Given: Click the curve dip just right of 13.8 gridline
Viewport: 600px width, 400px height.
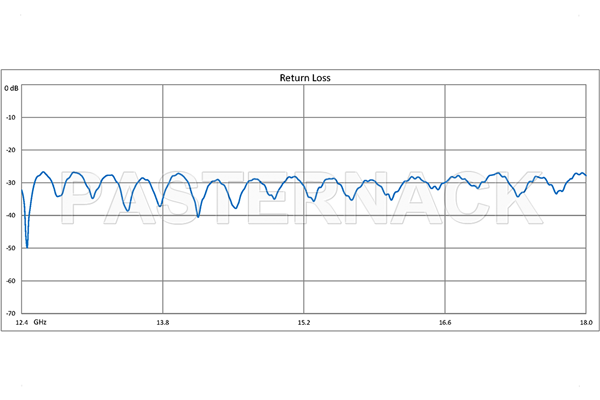Looking at the screenshot, I should (x=198, y=216).
